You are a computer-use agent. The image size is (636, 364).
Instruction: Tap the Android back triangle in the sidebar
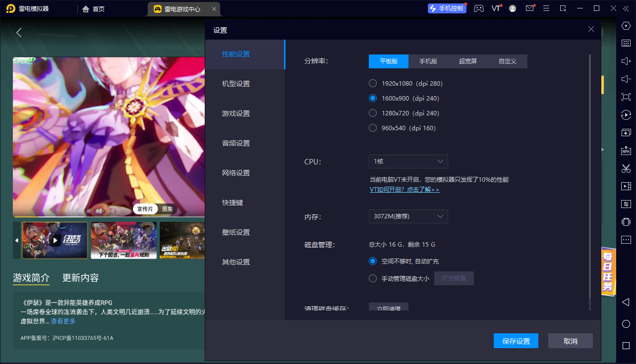tap(626, 302)
